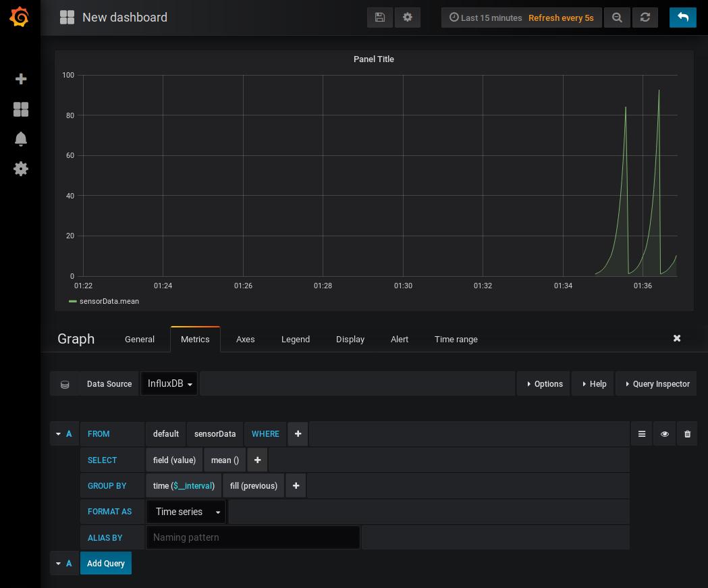Open dashboard settings gear in top bar

click(x=408, y=18)
